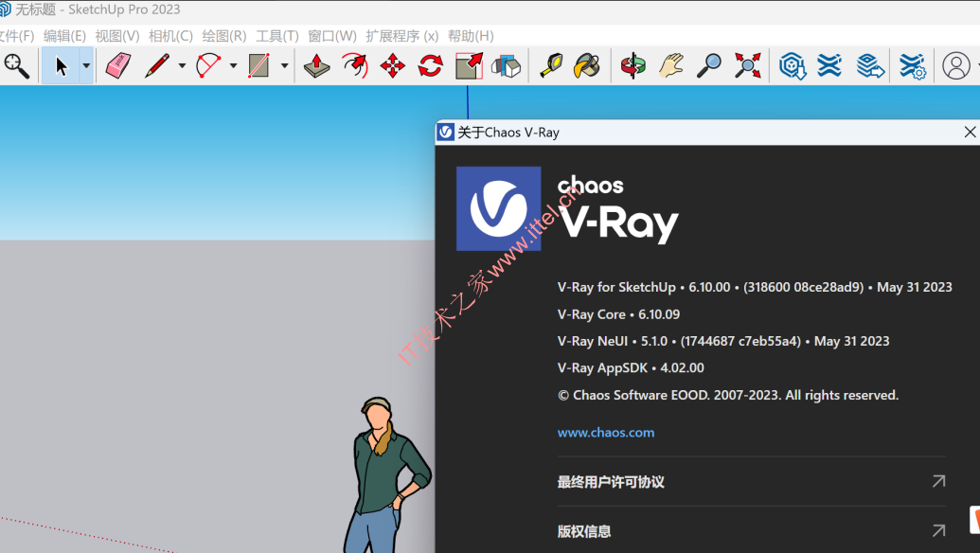This screenshot has height=553, width=980.
Task: Open the 相机(C) menu
Action: click(x=170, y=36)
